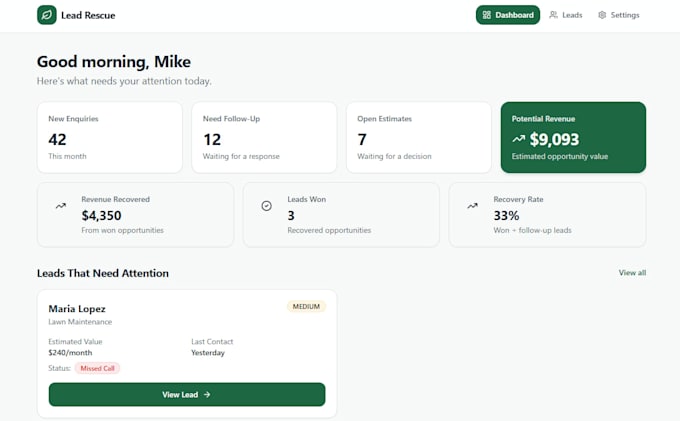The width and height of the screenshot is (680, 421).
Task: Click the Maria Lopez lead name
Action: tap(77, 309)
